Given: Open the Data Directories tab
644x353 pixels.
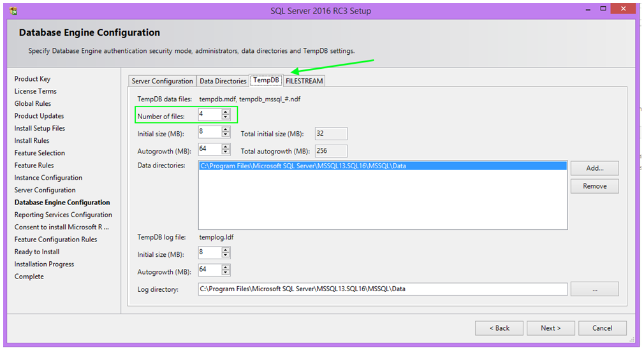Looking at the screenshot, I should coord(223,81).
